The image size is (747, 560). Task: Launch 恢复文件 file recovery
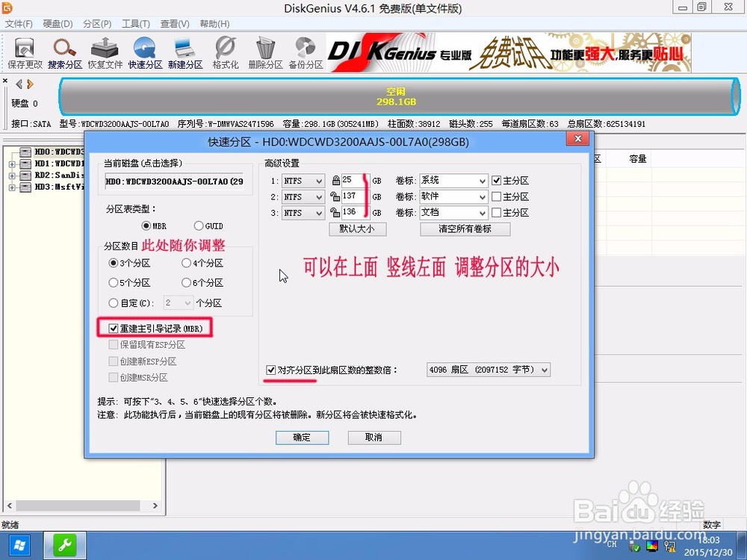click(x=104, y=51)
